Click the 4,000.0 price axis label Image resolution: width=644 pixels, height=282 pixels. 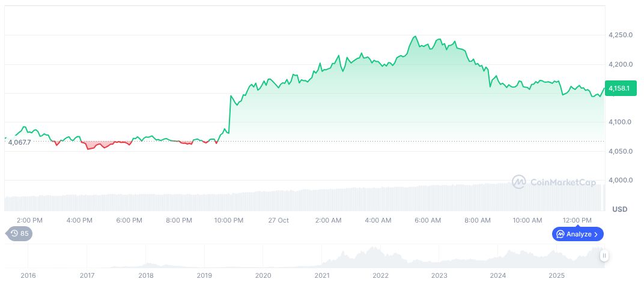coord(621,180)
